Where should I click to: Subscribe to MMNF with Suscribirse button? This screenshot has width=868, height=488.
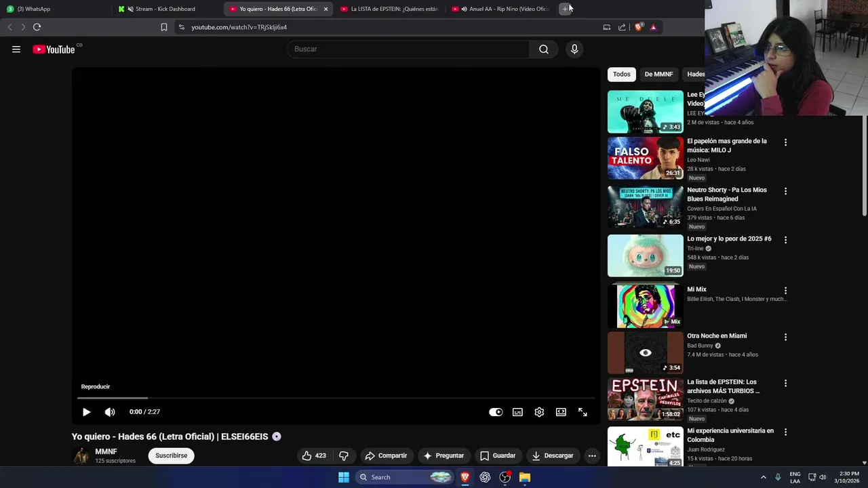click(x=171, y=455)
